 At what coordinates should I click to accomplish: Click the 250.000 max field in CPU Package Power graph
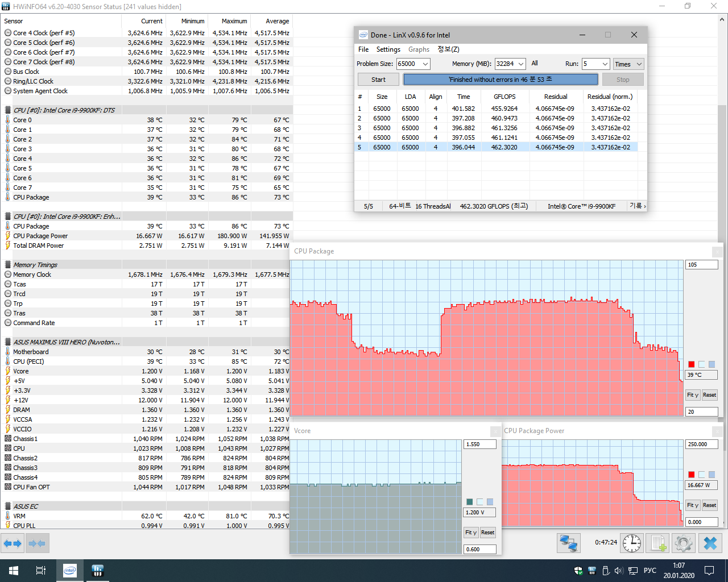click(x=701, y=444)
